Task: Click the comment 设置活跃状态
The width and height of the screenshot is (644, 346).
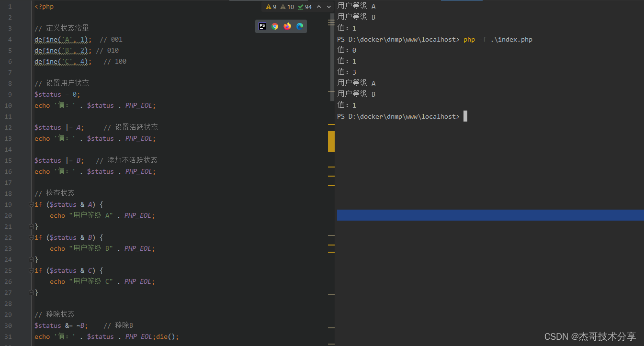Action: pyautogui.click(x=131, y=127)
